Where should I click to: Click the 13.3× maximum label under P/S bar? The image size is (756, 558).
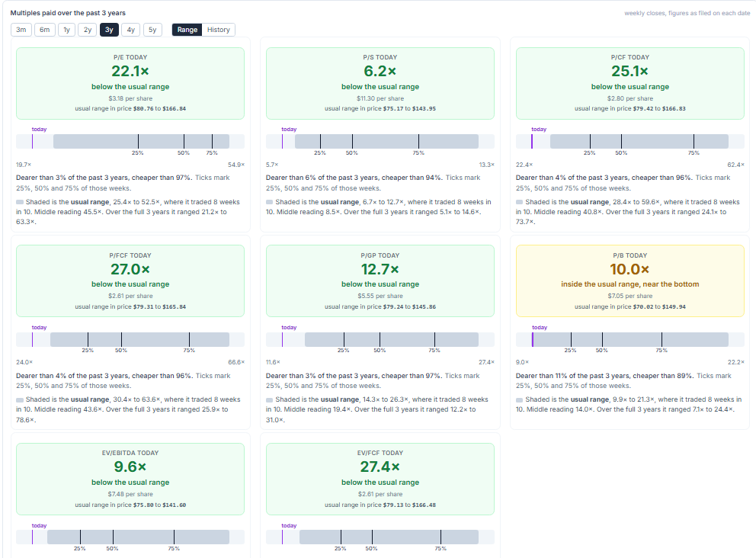pos(486,165)
